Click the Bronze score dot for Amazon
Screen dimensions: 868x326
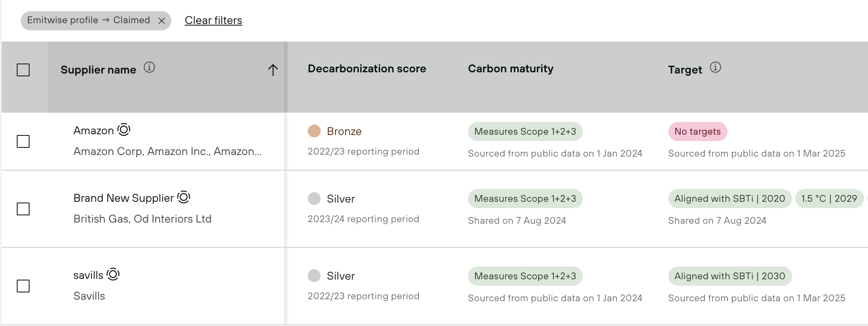tap(314, 131)
